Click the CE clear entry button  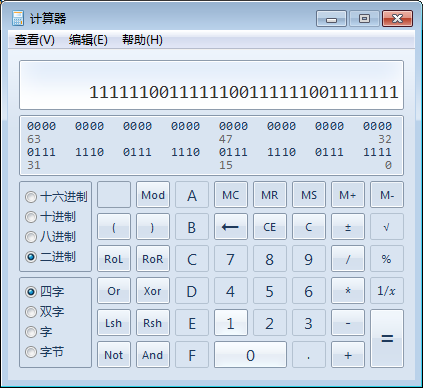[270, 227]
